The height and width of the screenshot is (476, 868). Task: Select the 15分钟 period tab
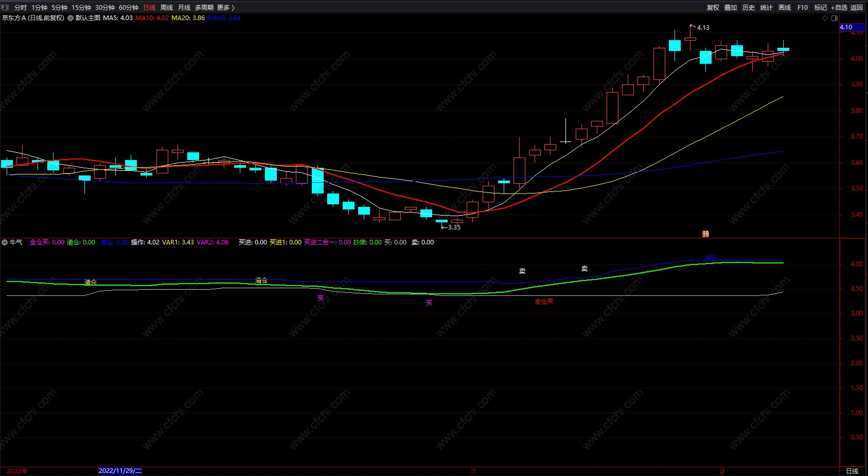(81, 8)
